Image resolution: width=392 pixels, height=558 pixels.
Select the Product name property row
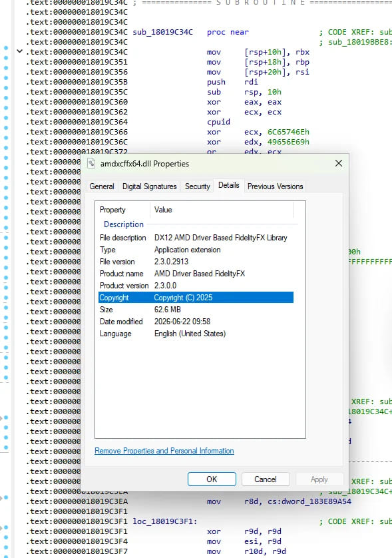196,273
